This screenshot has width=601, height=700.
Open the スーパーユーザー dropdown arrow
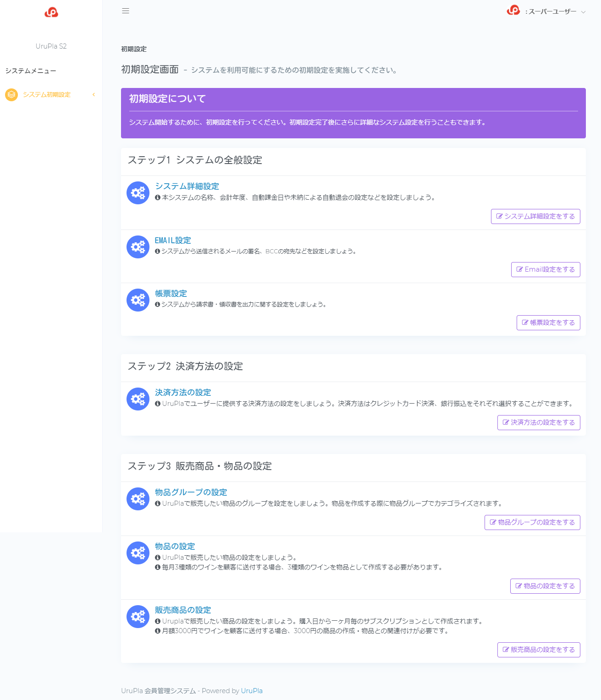point(583,12)
